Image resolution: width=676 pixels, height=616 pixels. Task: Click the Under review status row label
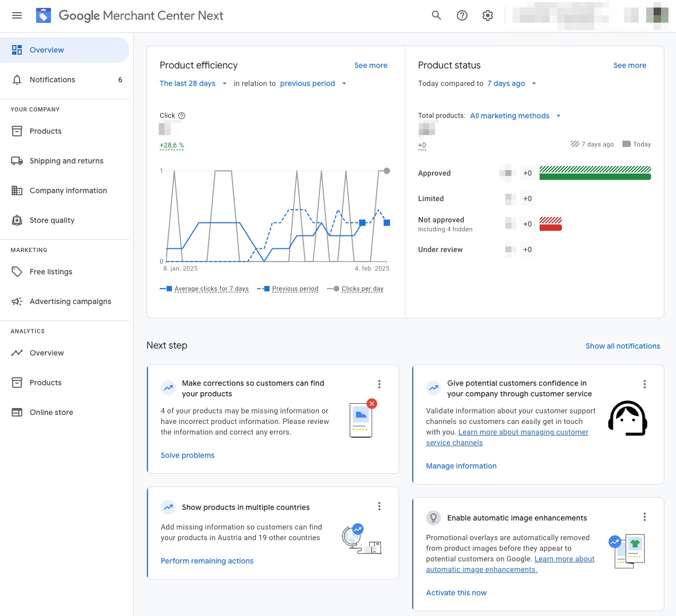pyautogui.click(x=440, y=249)
